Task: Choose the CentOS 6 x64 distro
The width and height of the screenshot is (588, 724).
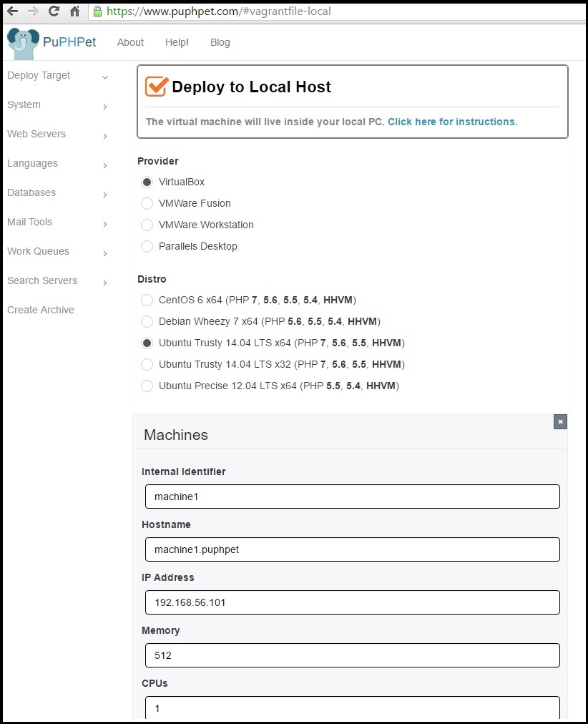Action: (x=147, y=300)
